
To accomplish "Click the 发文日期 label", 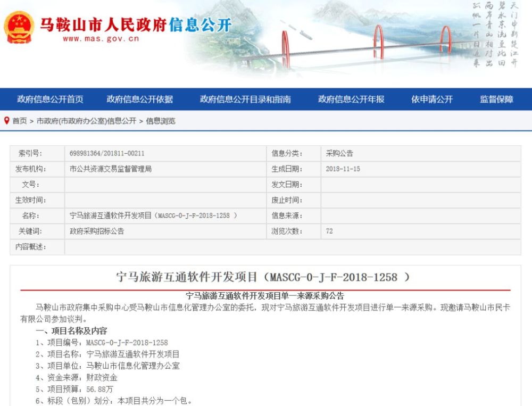I will tap(287, 184).
